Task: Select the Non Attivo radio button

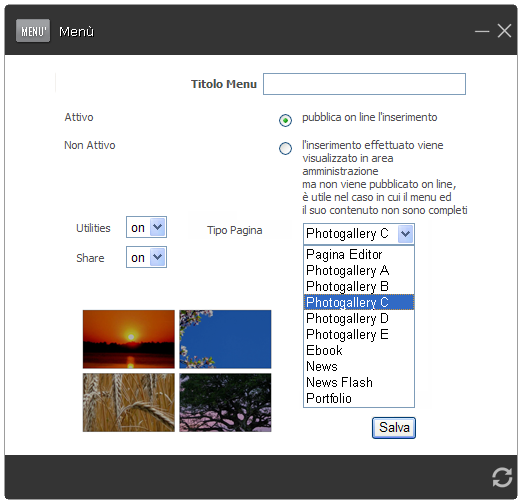Action: click(x=285, y=148)
